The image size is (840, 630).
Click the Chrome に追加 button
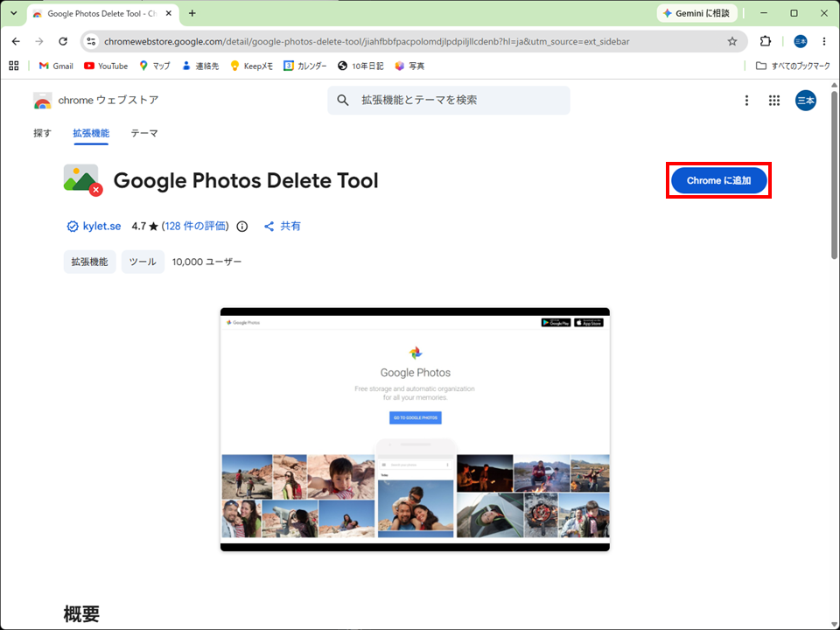(719, 180)
